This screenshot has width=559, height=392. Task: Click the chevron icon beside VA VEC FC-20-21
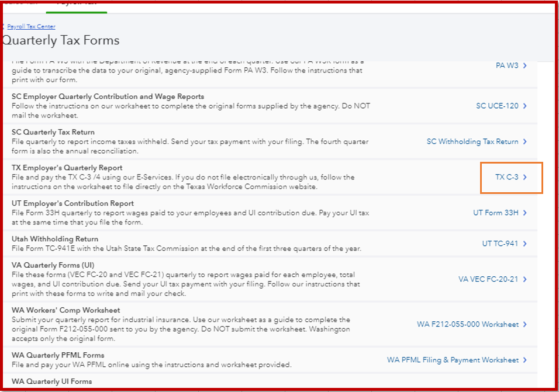point(524,279)
